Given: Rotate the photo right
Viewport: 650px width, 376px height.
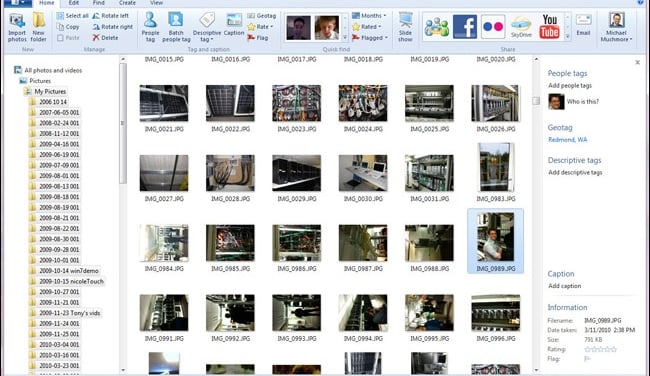Looking at the screenshot, I should (112, 27).
